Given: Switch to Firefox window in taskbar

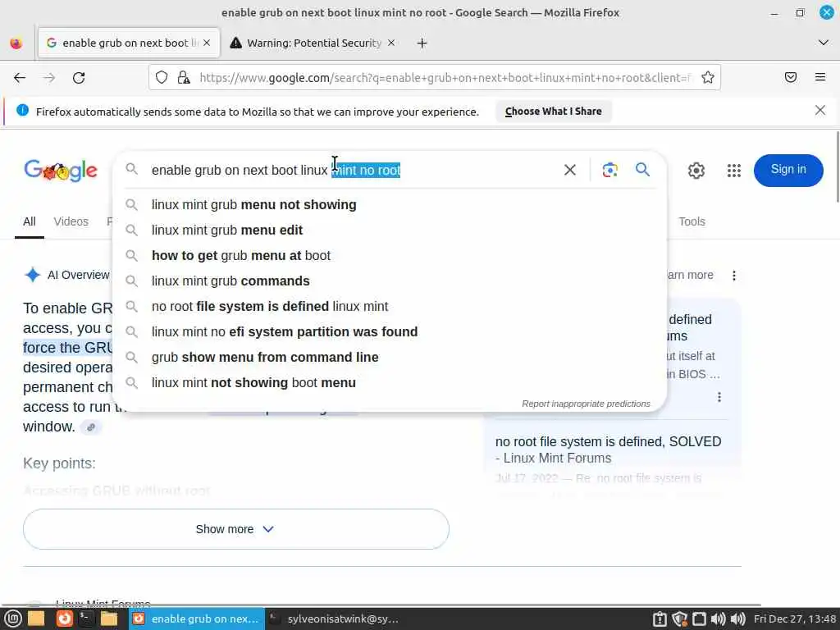Looking at the screenshot, I should [197, 619].
